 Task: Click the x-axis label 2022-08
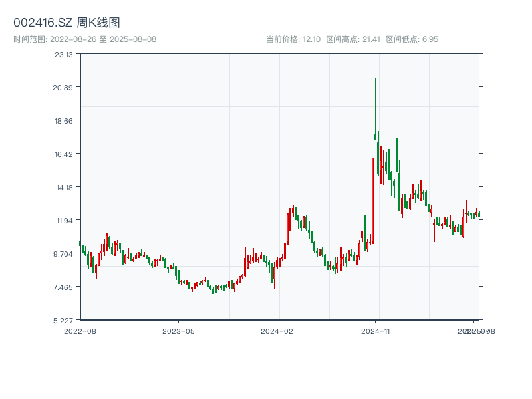[80, 331]
